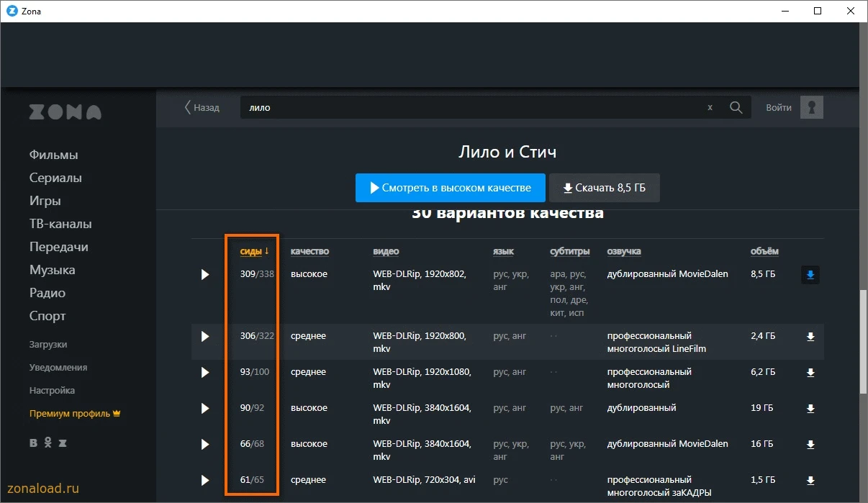Open Игры section

[x=45, y=201]
